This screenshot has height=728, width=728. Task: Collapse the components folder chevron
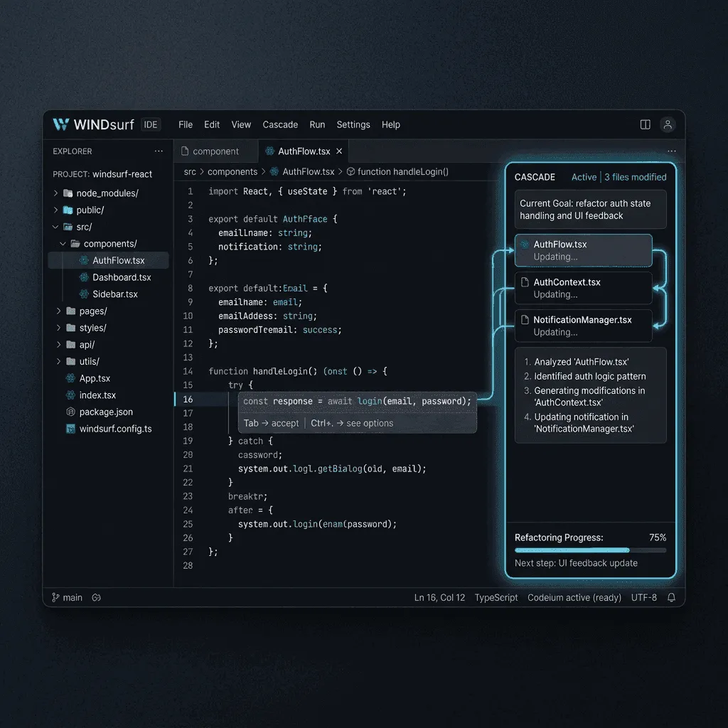(x=63, y=244)
